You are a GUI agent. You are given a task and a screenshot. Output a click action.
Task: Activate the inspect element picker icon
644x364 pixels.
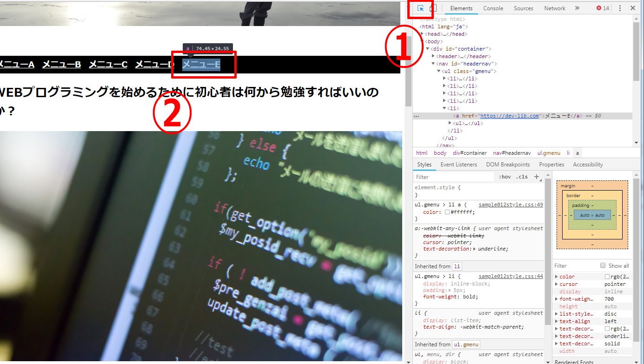click(420, 8)
